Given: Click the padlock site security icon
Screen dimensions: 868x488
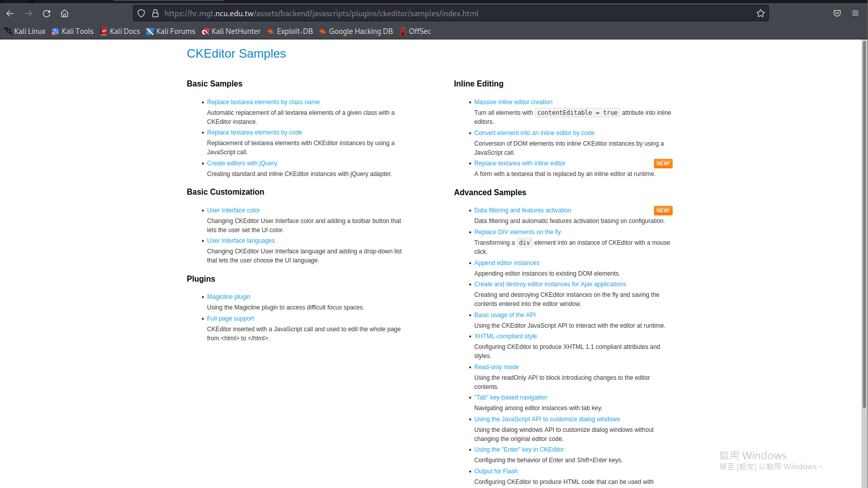Looking at the screenshot, I should pyautogui.click(x=155, y=14).
